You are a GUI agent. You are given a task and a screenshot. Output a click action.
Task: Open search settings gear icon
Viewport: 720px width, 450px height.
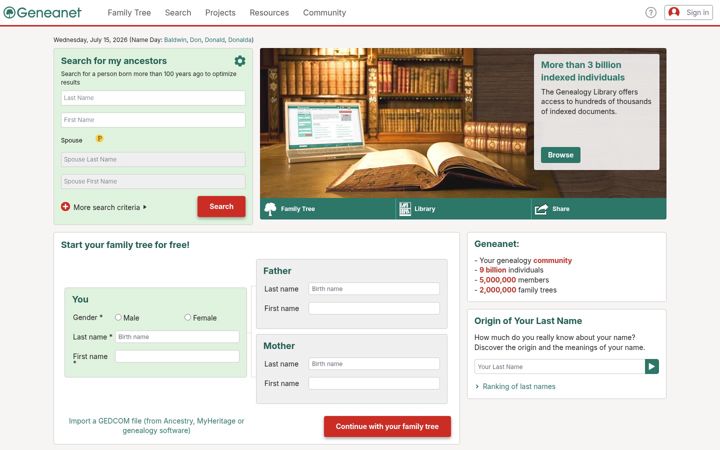coord(240,61)
